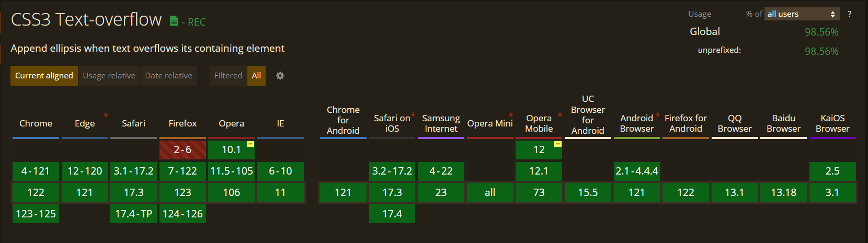Viewport: 868px width, 243px height.
Task: Click the yellow note flag on Opera Mobile 12
Action: pos(558,144)
